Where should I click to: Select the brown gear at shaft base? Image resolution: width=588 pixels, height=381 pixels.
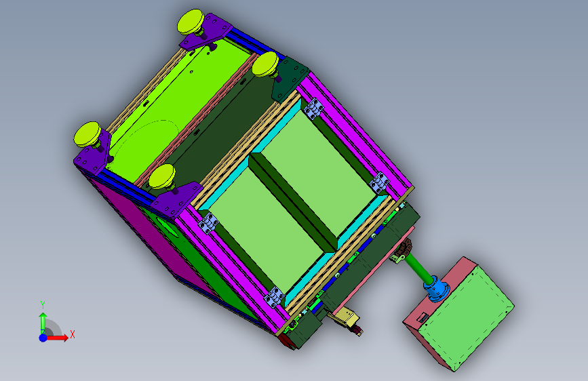pos(405,248)
